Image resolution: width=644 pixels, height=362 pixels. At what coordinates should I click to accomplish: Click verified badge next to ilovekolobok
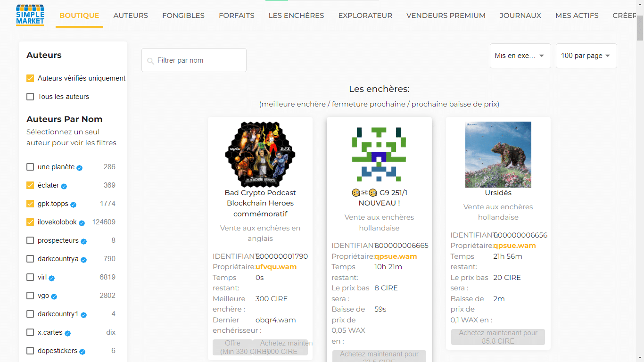point(82,223)
